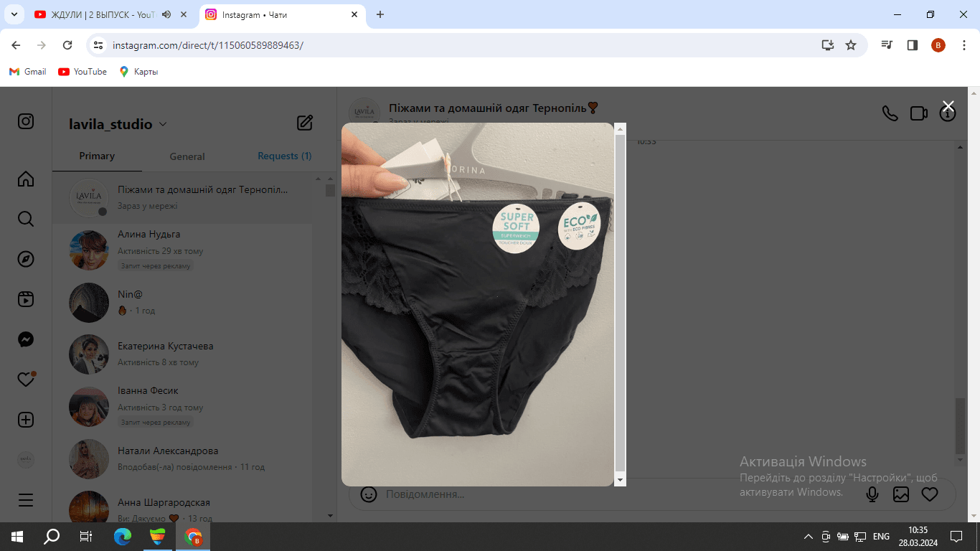This screenshot has height=551, width=980.
Task: Open the Messenger icon in the sidebar
Action: 26,339
